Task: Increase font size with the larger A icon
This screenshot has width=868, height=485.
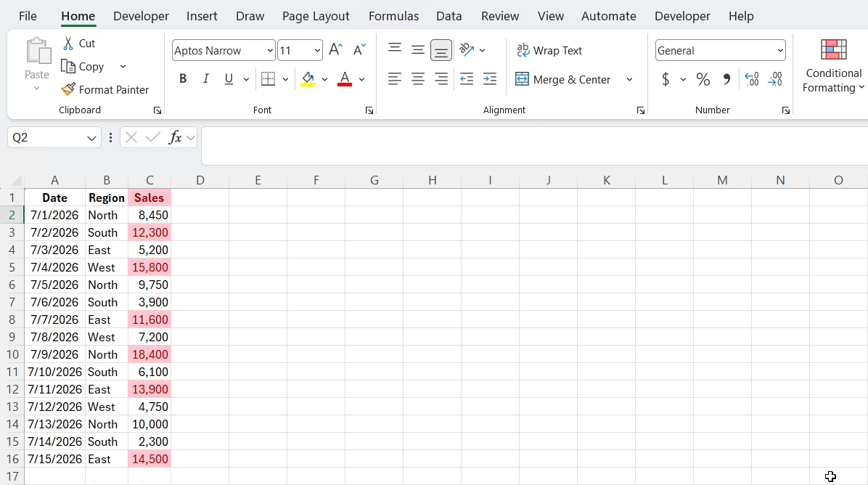Action: (x=335, y=50)
